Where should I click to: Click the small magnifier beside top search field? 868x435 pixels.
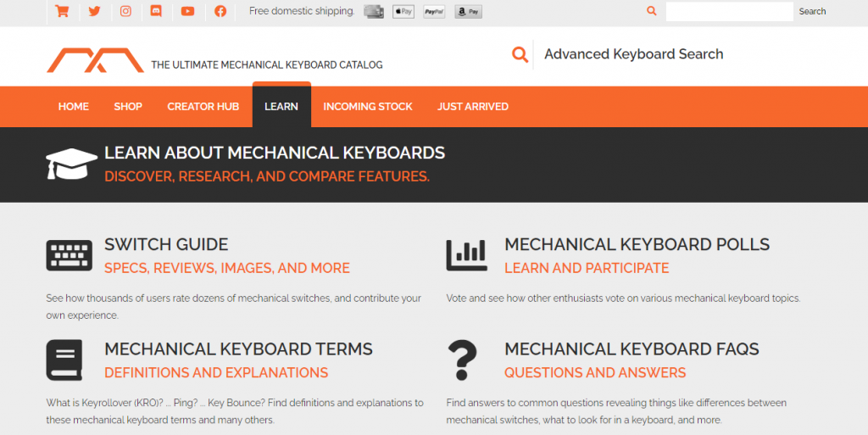(x=652, y=10)
